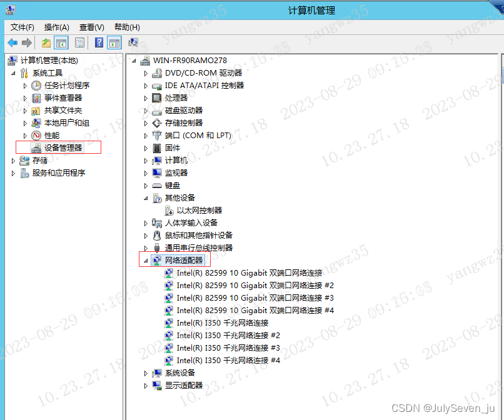Expand the 服务和应用程序 node arrow
Image resolution: width=504 pixels, height=420 pixels.
click(x=13, y=173)
